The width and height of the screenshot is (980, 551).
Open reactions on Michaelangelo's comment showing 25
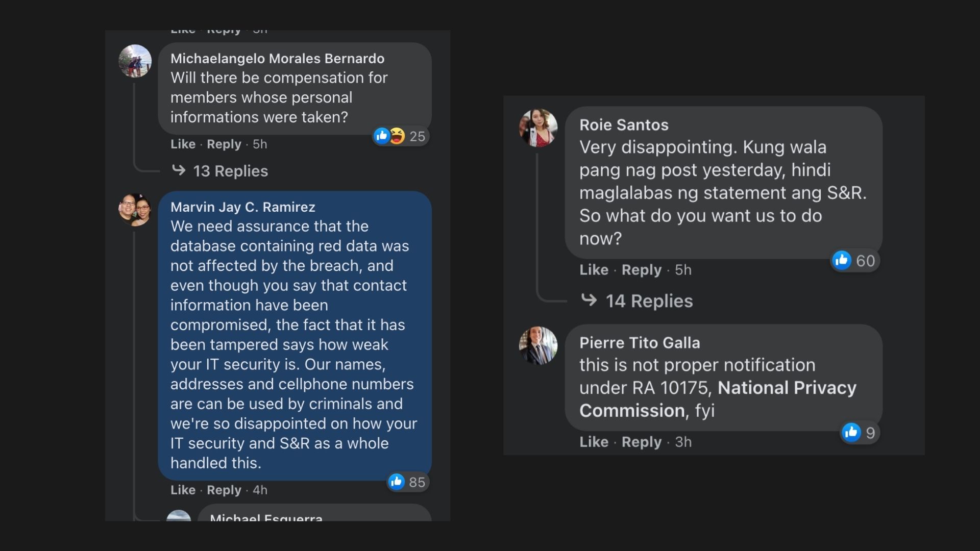click(x=400, y=136)
